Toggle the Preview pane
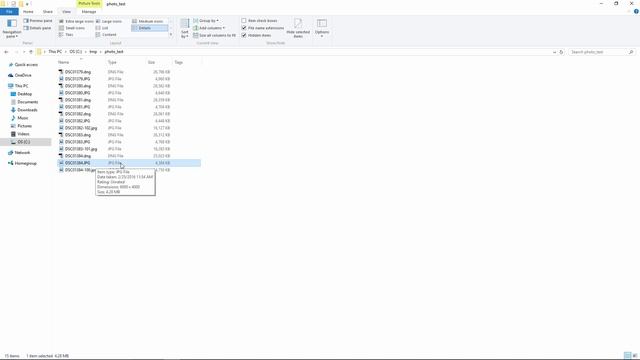640x360 pixels. [x=38, y=21]
